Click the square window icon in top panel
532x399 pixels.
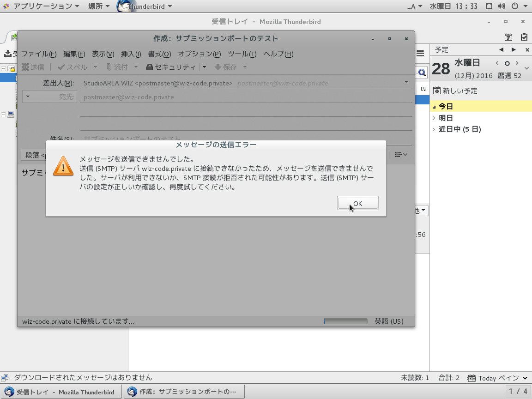(489, 6)
